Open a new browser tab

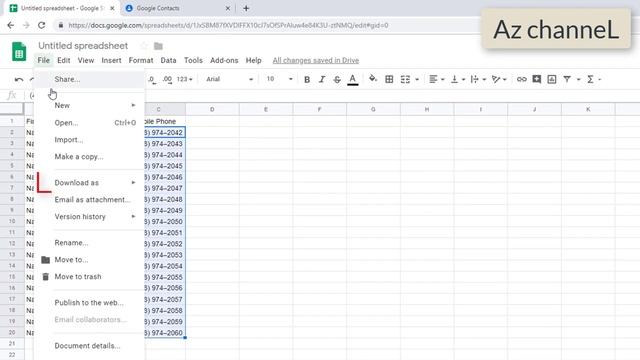click(246, 8)
